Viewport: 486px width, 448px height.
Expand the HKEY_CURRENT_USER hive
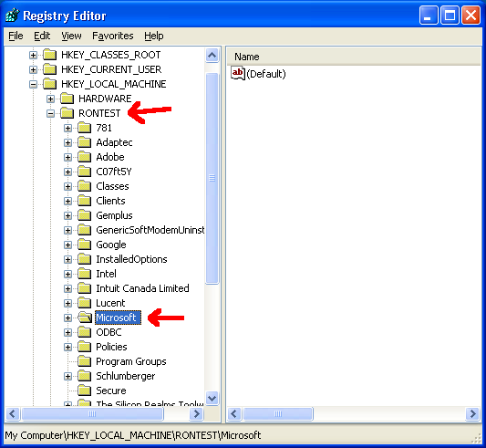coord(33,70)
